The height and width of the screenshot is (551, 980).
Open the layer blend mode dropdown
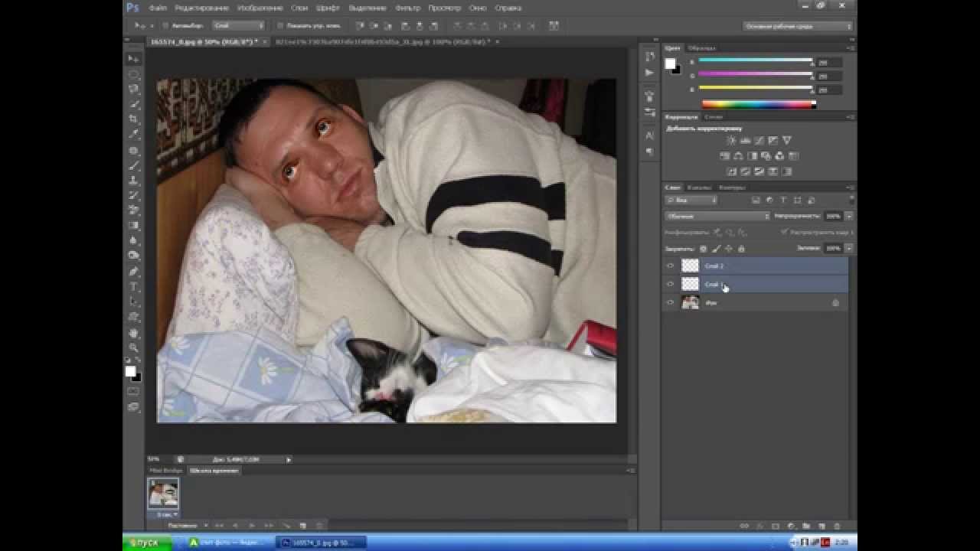point(717,217)
